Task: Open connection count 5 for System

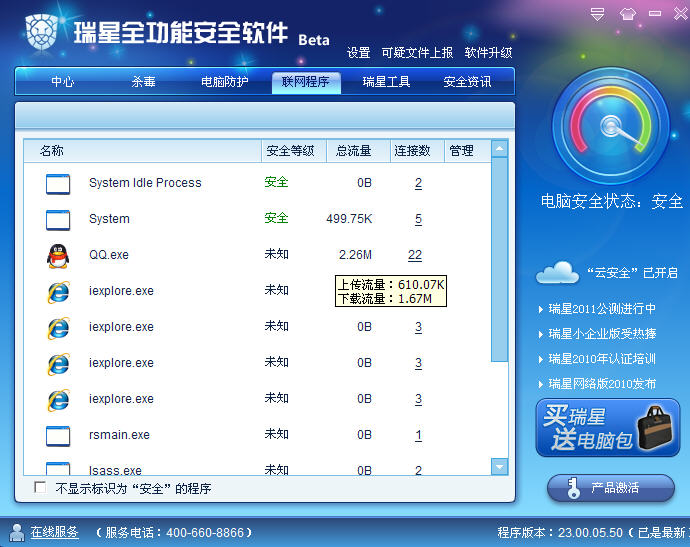Action: [418, 219]
